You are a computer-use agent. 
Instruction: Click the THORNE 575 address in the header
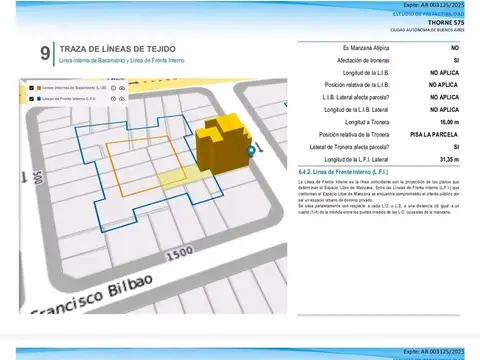click(x=446, y=23)
